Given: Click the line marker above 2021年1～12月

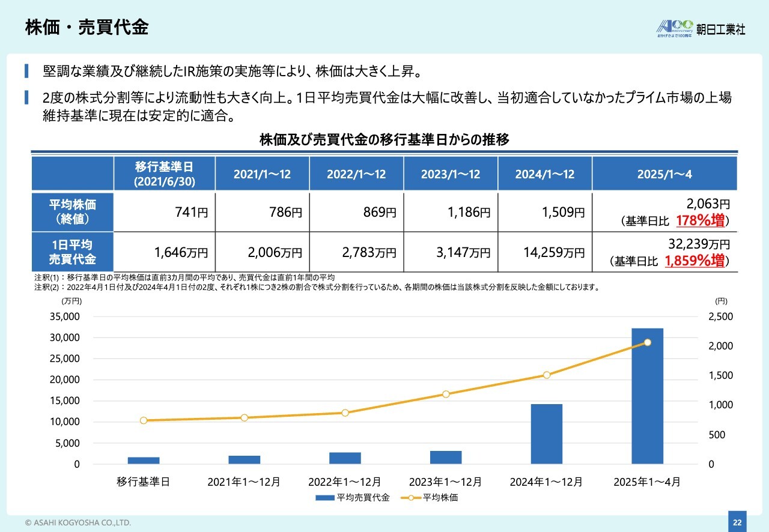Looking at the screenshot, I should click(245, 417).
